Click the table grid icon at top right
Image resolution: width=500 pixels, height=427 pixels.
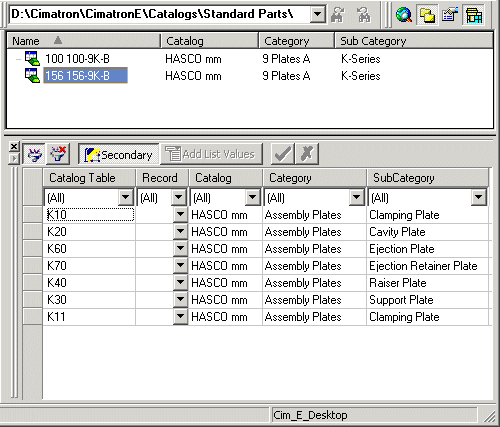pyautogui.click(x=473, y=15)
